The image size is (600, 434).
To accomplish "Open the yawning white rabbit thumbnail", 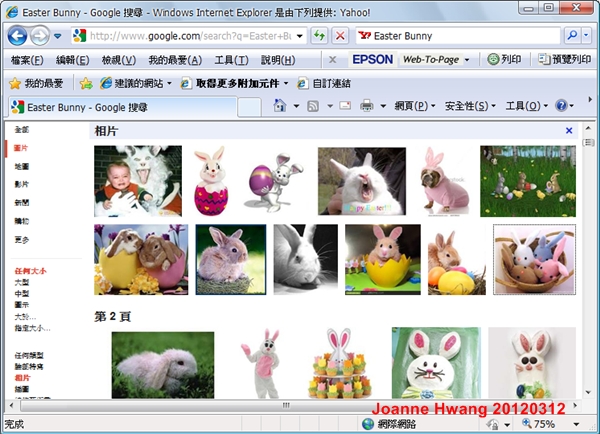I will click(x=362, y=181).
